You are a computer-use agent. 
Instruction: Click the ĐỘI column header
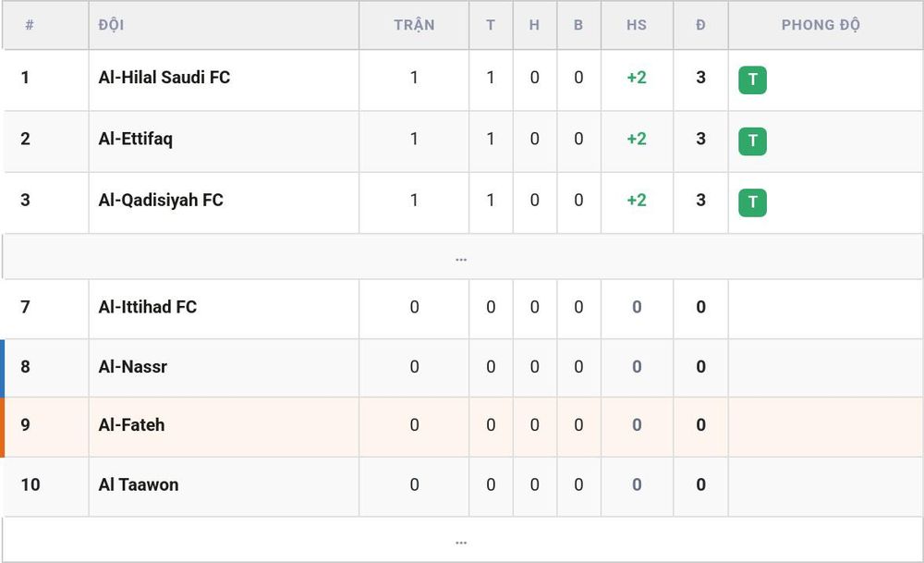pyautogui.click(x=112, y=25)
